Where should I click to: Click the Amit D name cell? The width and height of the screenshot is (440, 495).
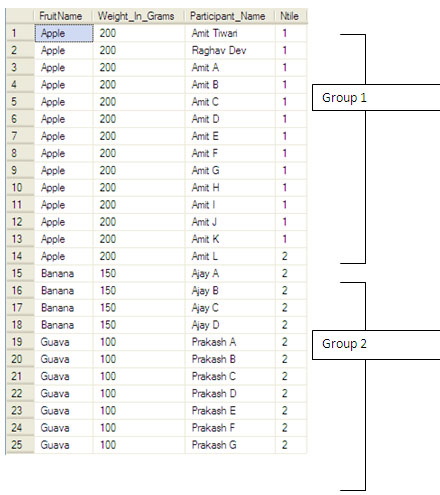point(230,119)
